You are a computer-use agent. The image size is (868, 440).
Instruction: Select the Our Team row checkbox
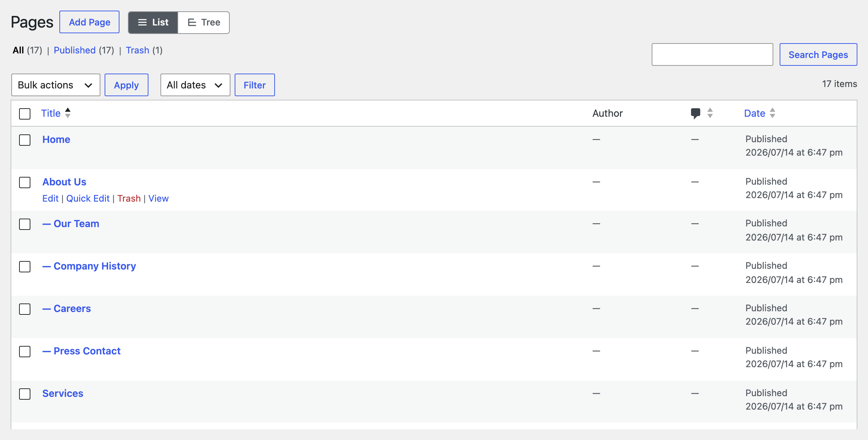(x=25, y=224)
